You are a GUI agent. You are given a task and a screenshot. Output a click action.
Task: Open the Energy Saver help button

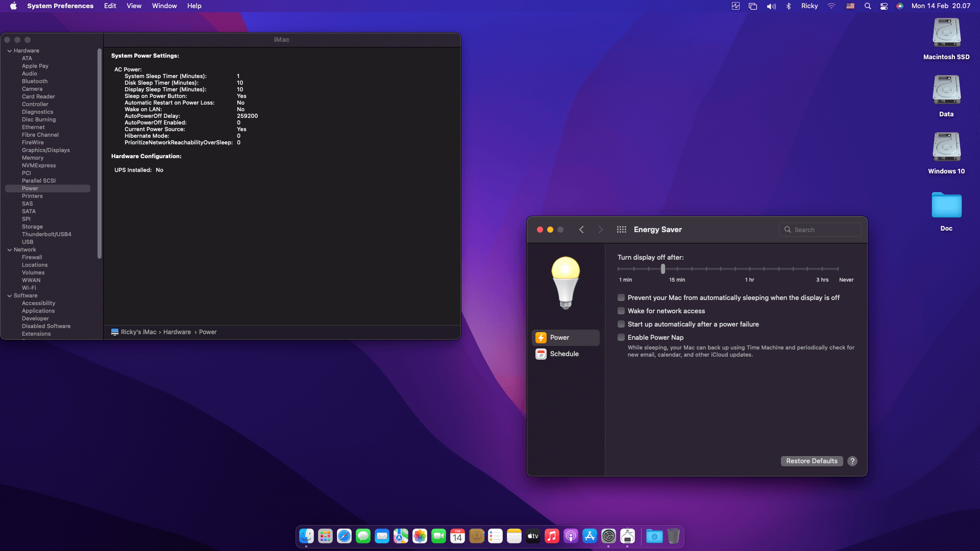point(852,461)
